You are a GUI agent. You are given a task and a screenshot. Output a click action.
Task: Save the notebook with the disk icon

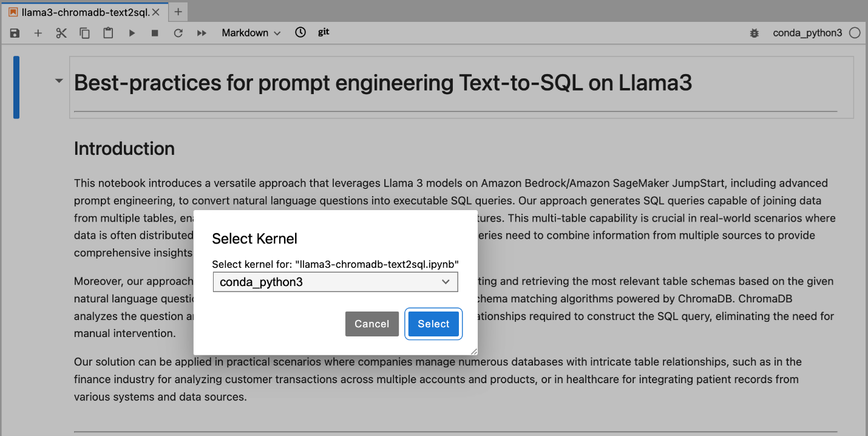tap(15, 33)
